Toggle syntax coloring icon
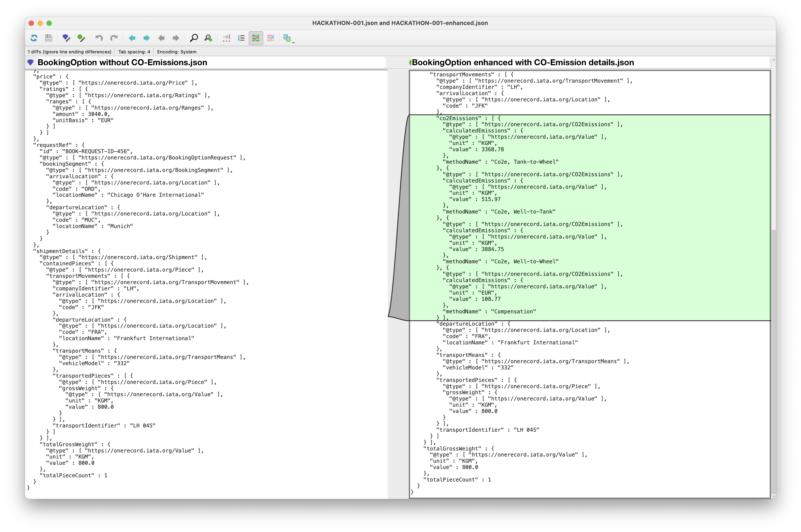 click(270, 38)
